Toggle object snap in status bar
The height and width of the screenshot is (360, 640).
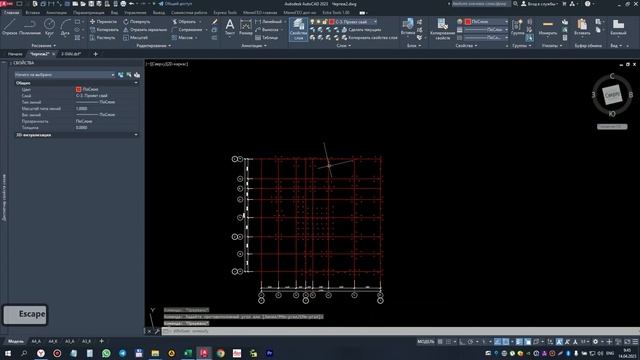coord(506,342)
